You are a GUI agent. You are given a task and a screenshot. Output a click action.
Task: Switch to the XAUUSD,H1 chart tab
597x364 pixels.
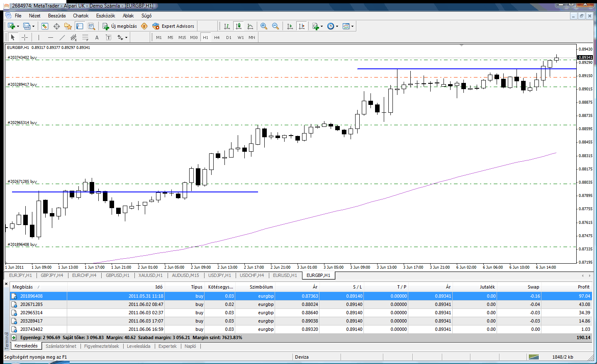(150, 275)
